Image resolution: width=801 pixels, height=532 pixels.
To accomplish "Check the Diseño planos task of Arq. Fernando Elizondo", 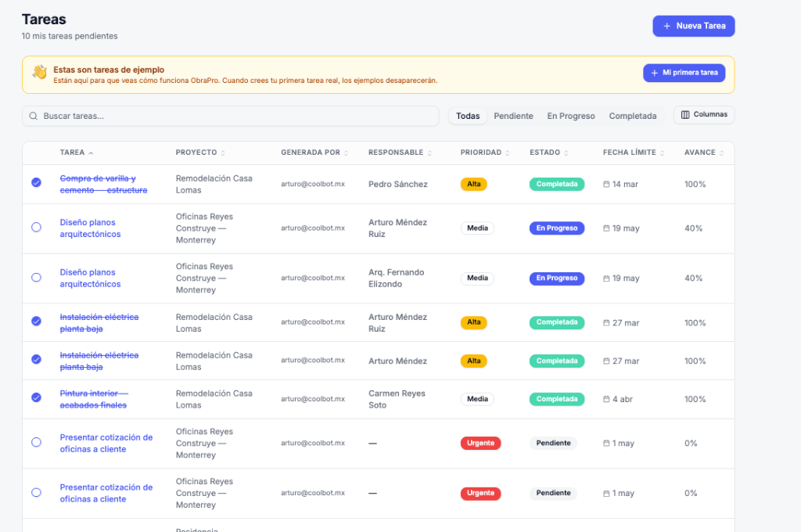I will (36, 278).
